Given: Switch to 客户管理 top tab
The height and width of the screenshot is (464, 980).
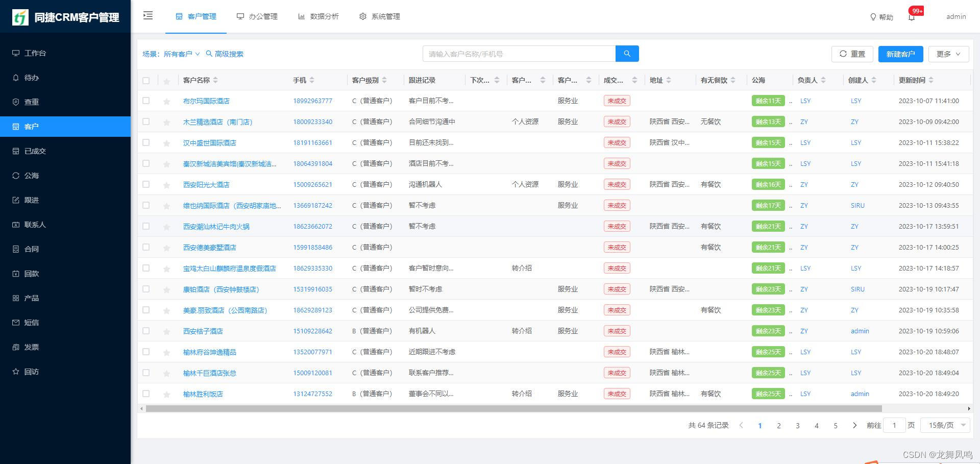Looking at the screenshot, I should pyautogui.click(x=196, y=16).
